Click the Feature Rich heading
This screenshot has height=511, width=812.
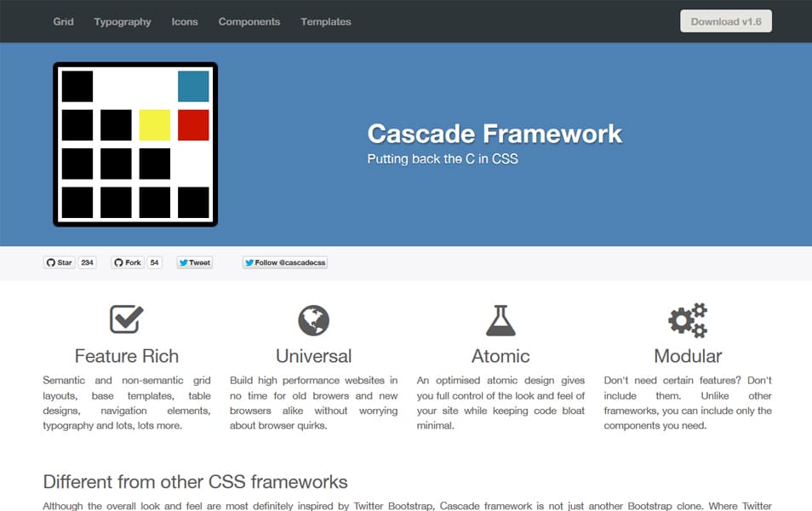pyautogui.click(x=126, y=356)
